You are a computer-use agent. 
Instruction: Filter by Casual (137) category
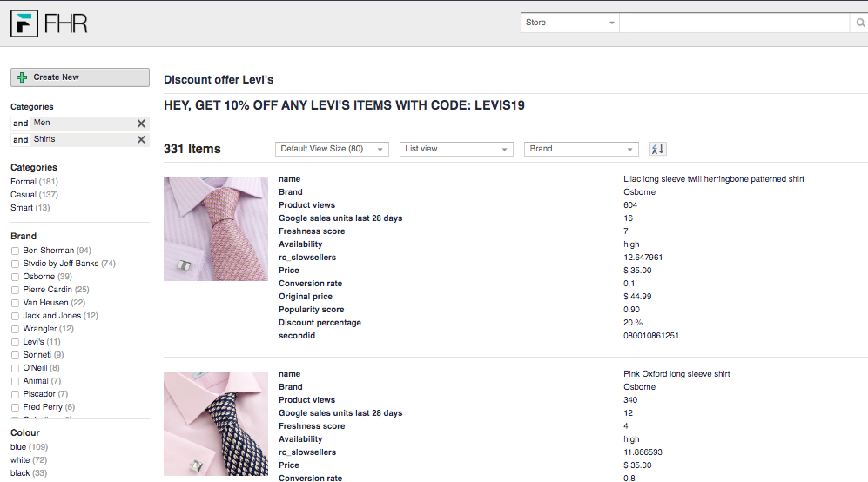[34, 195]
